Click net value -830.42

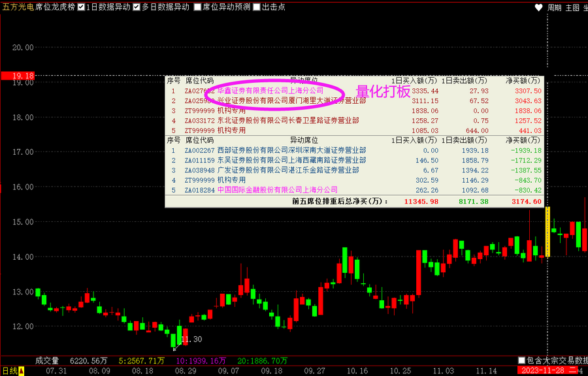coord(529,190)
